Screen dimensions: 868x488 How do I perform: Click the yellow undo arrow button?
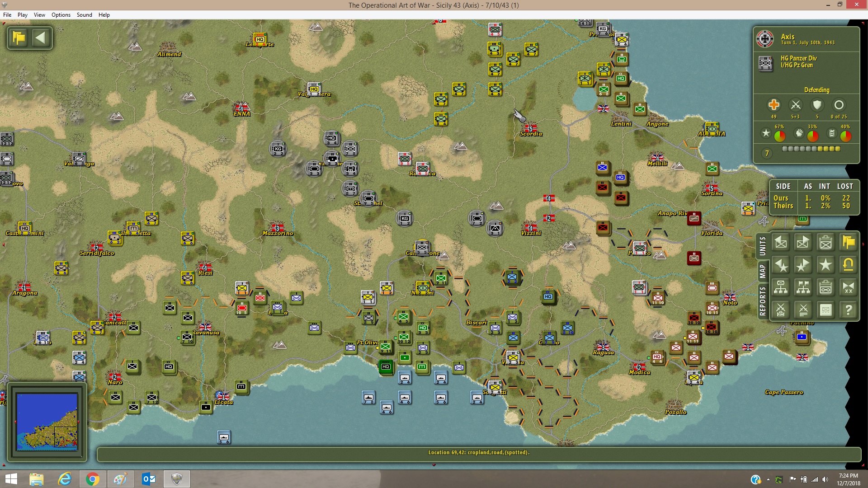[x=848, y=265]
